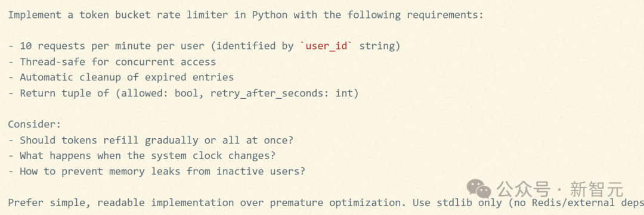644x215 pixels.
Task: Click the "Thread-safe for concurrent access" line
Action: coord(112,62)
